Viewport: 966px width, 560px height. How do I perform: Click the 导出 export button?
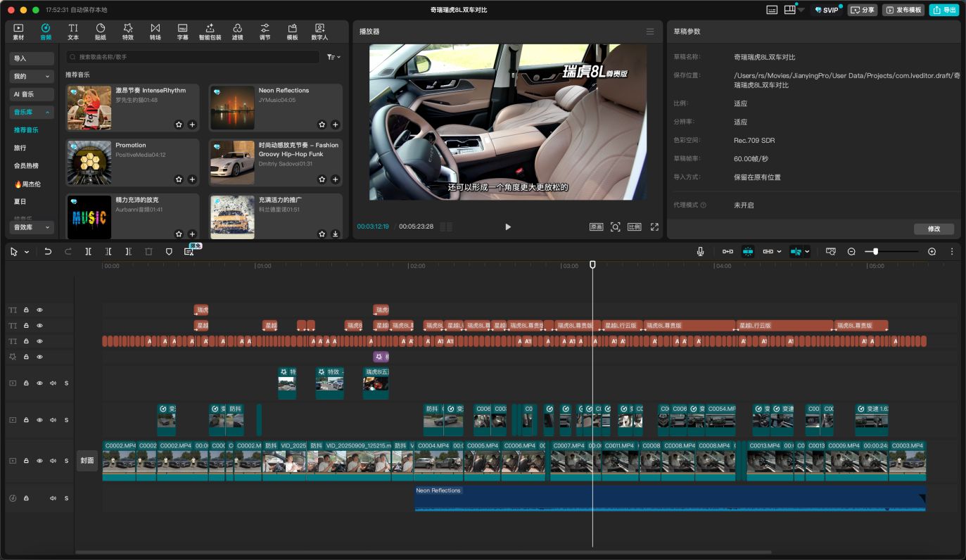[944, 10]
